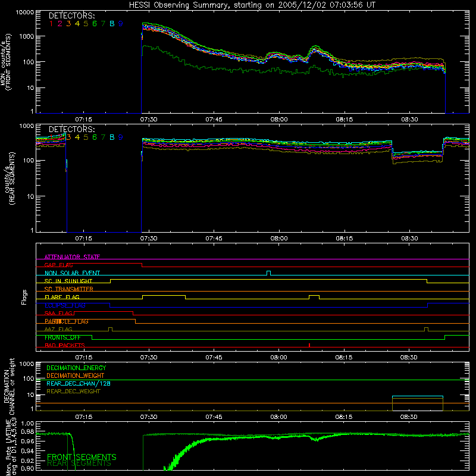Click the 1.00 livetime axis value
476x476 pixels.
click(x=27, y=423)
